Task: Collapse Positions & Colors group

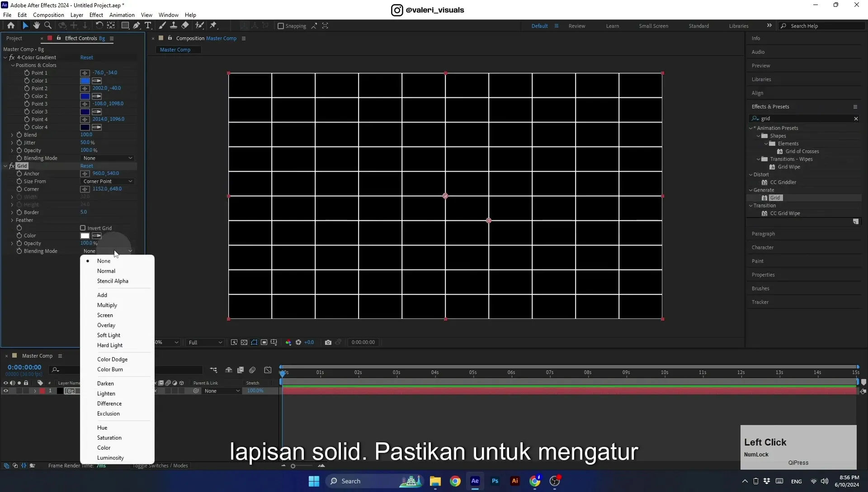Action: (13, 65)
